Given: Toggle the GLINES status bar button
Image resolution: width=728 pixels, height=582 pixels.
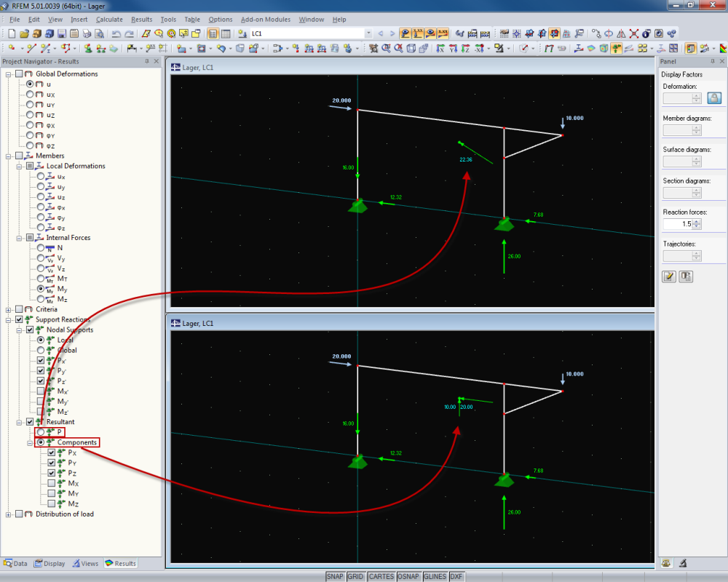Looking at the screenshot, I should point(435,576).
